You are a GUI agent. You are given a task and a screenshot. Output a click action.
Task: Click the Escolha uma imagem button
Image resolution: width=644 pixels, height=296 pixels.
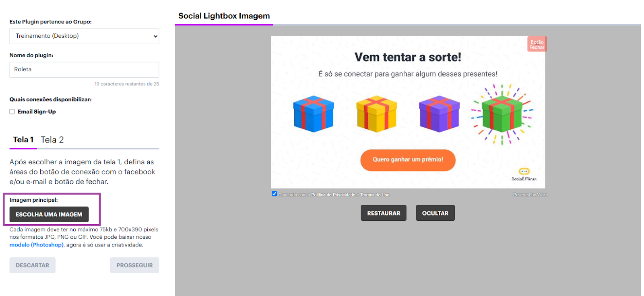pyautogui.click(x=49, y=214)
